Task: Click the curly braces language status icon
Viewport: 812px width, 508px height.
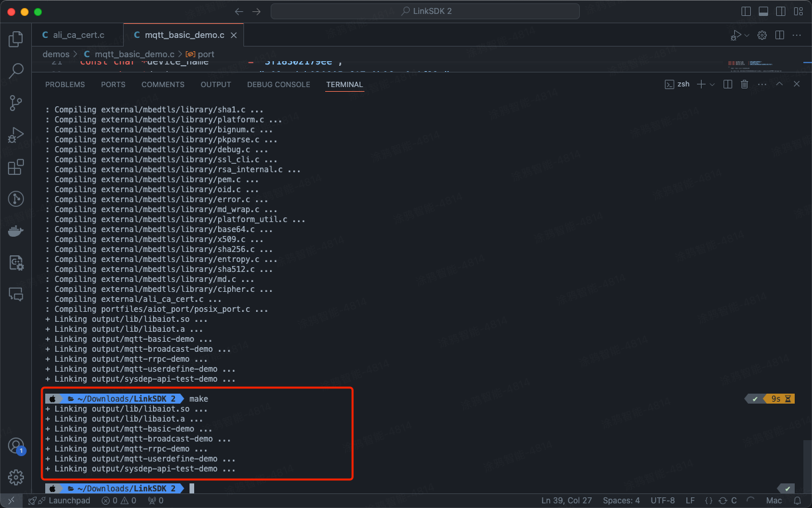Action: pos(709,501)
